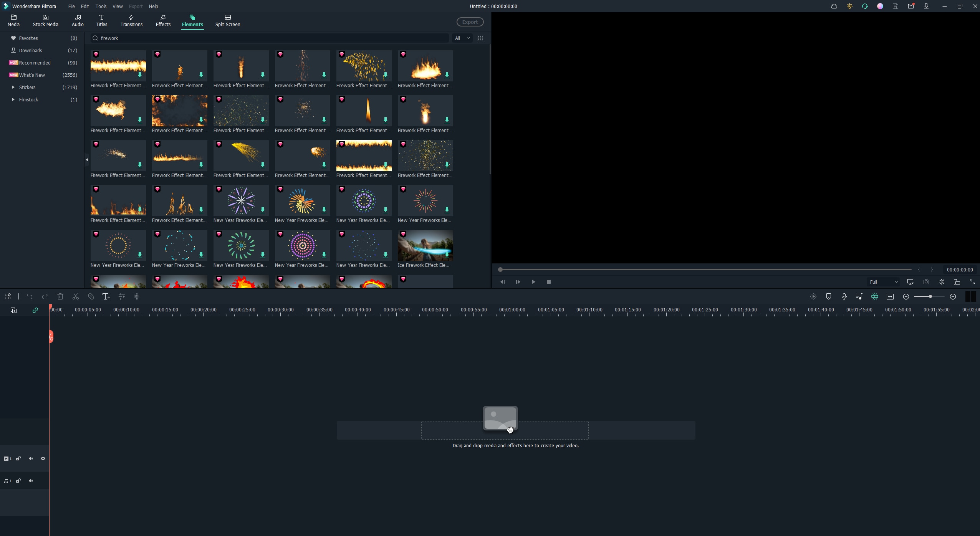Image resolution: width=980 pixels, height=536 pixels.
Task: Select the Titles panel icon
Action: (102, 20)
